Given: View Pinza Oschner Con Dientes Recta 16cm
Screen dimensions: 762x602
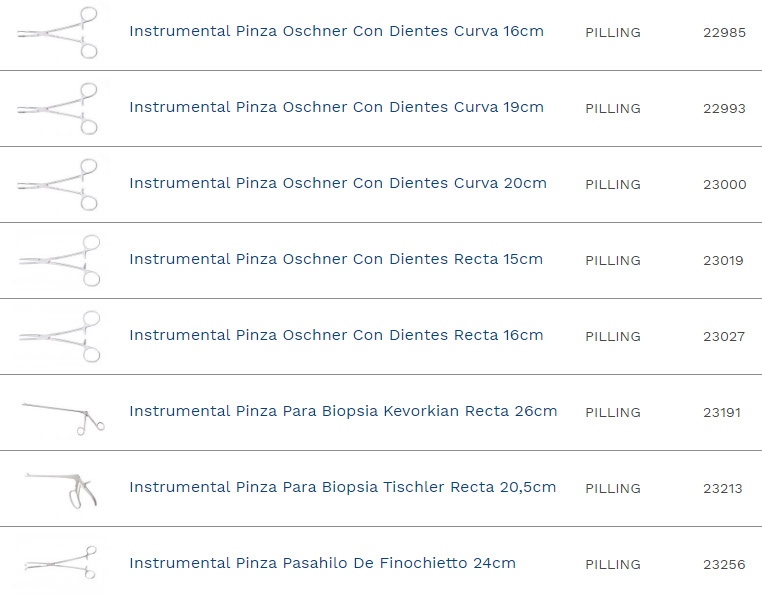Looking at the screenshot, I should tap(336, 335).
